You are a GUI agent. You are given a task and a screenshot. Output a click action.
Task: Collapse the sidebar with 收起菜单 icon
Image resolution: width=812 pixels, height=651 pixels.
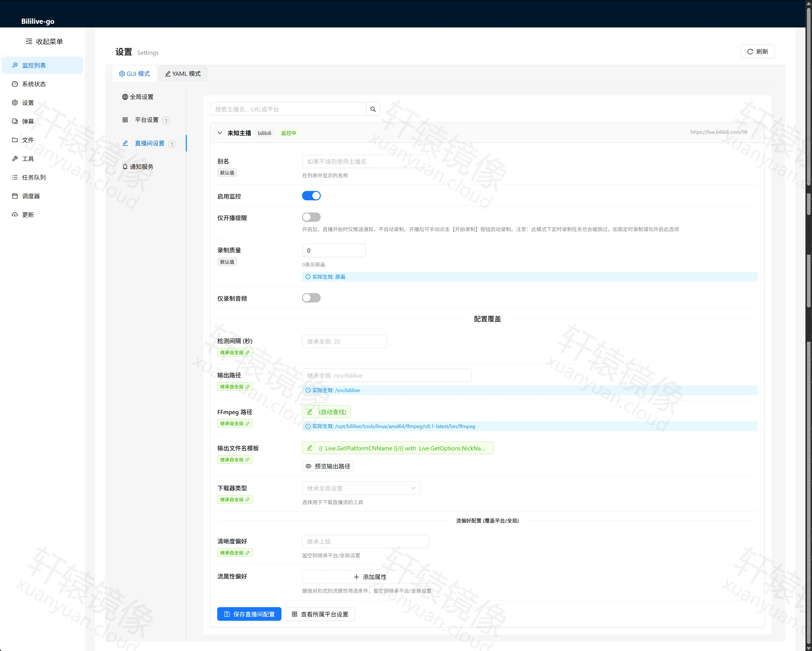pyautogui.click(x=29, y=41)
